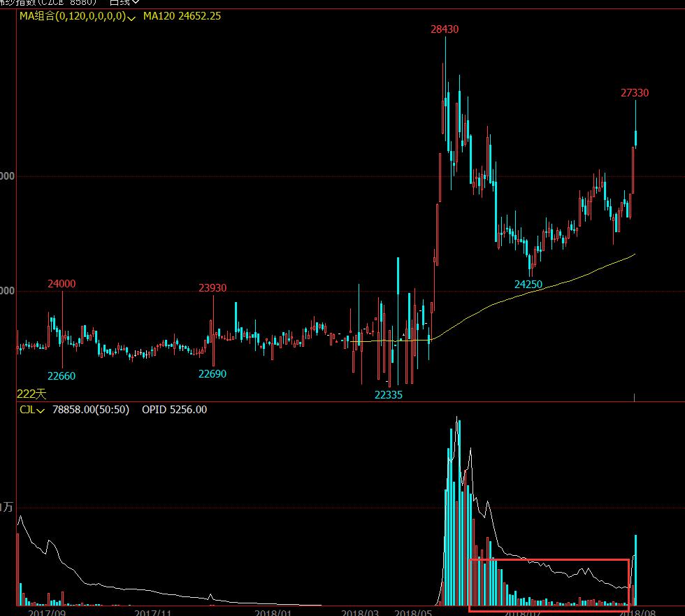Click the 2018/01 date axis label
The image size is (685, 616).
point(273,613)
